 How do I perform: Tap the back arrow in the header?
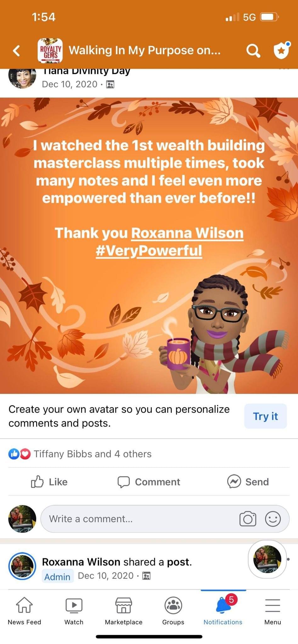coord(17,50)
